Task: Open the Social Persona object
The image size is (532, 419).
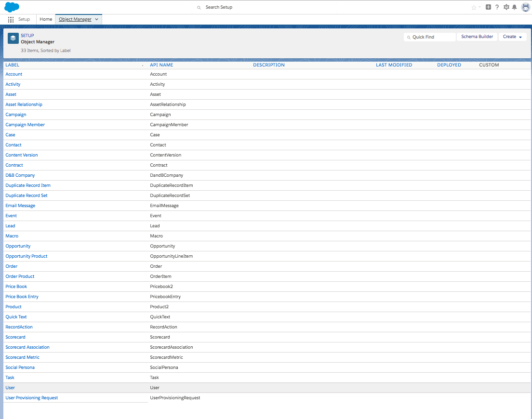Action: click(20, 367)
